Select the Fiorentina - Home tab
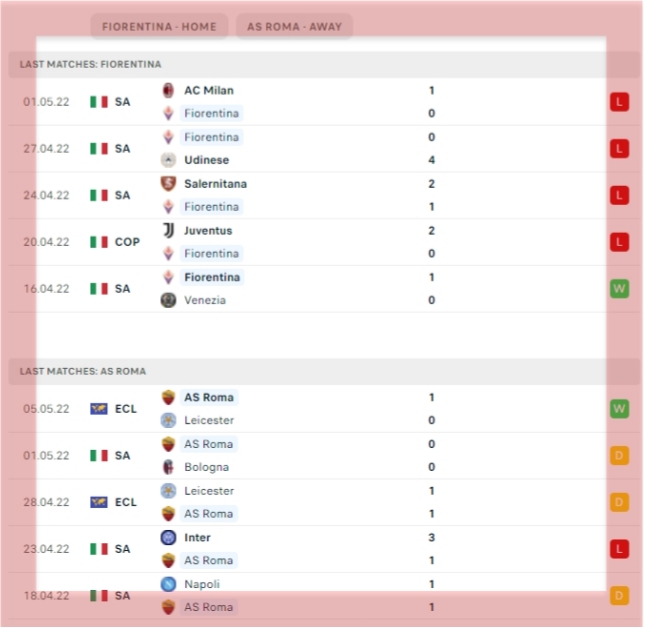Viewport: 645px width, 628px height. click(x=159, y=27)
